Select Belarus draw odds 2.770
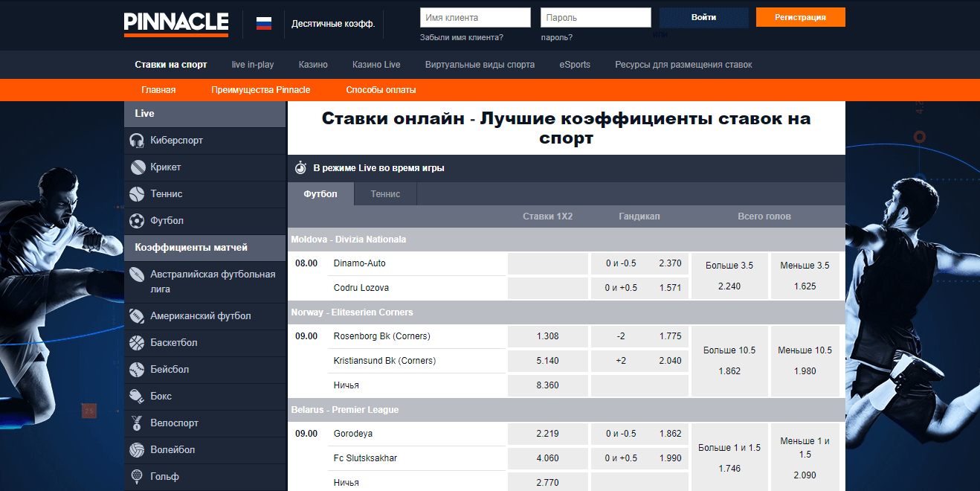The height and width of the screenshot is (491, 980). (x=547, y=483)
